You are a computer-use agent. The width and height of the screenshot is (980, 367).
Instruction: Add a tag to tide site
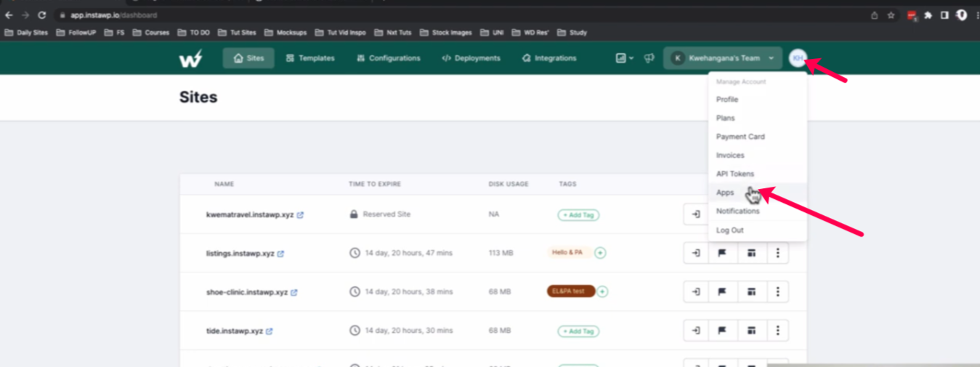(578, 331)
